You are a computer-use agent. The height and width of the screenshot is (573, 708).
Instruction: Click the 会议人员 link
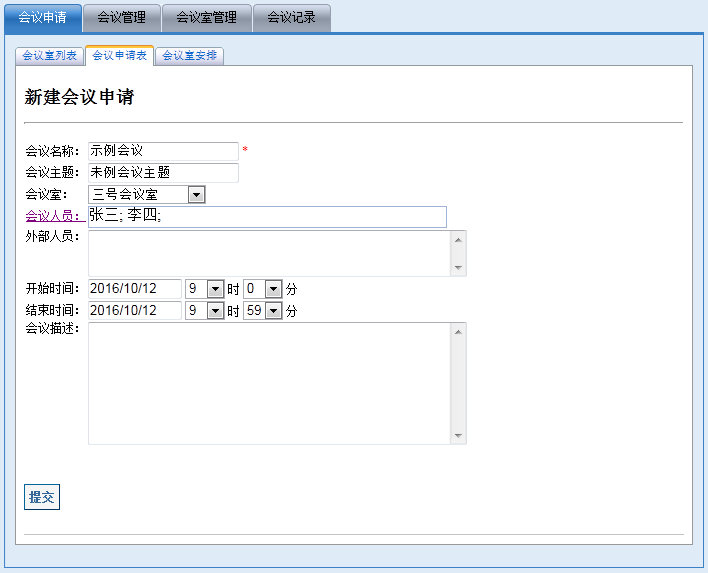click(x=55, y=216)
